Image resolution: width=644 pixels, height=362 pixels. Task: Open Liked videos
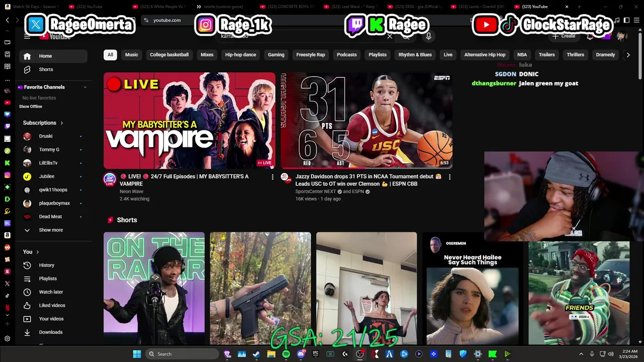[x=53, y=305]
